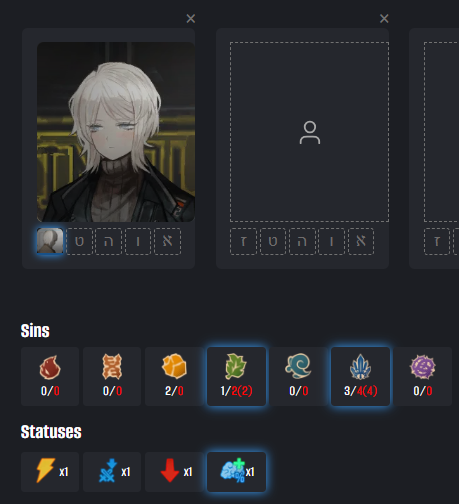Choose the red down arrow status
459x504 pixels.
coord(174,472)
